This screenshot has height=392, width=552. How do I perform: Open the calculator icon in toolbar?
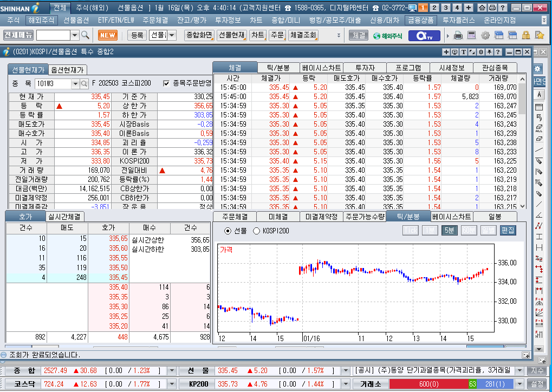471,35
